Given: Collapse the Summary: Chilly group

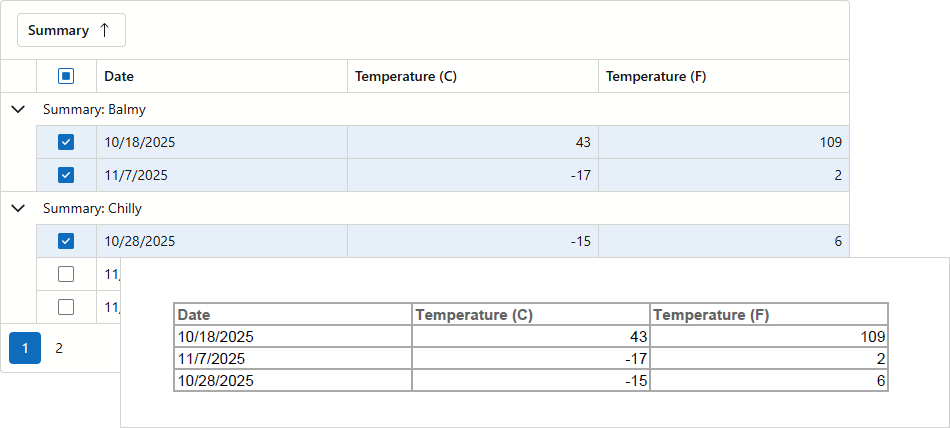Looking at the screenshot, I should coord(18,208).
